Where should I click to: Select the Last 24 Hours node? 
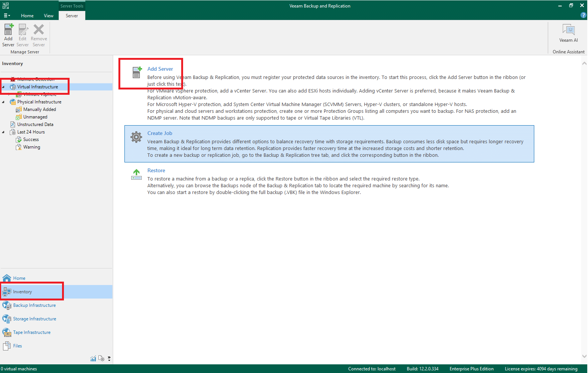coord(31,132)
